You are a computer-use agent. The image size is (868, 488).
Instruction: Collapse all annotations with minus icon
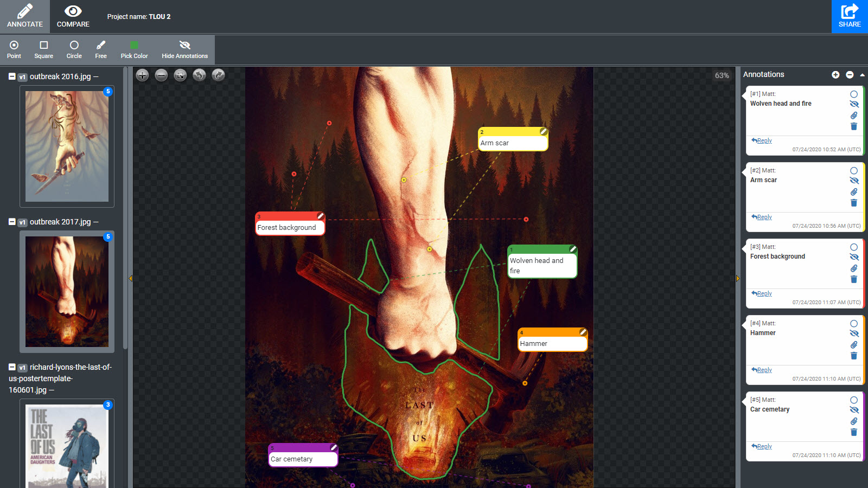point(850,75)
